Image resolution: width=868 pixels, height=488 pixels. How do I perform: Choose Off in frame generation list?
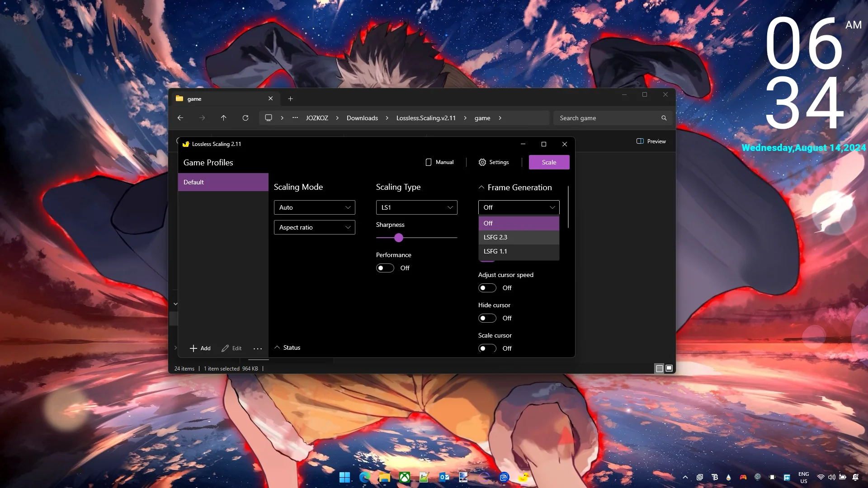point(519,223)
